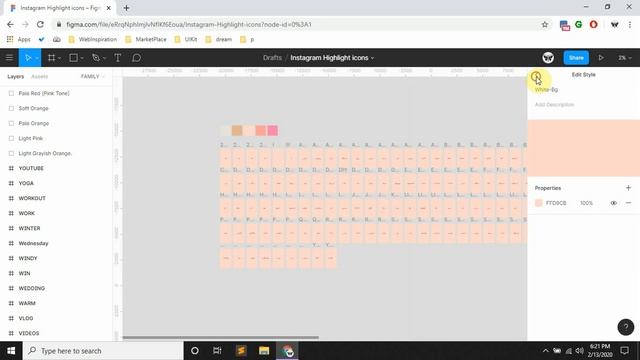Add a new property with plus icon
The width and height of the screenshot is (640, 360).
pos(628,188)
